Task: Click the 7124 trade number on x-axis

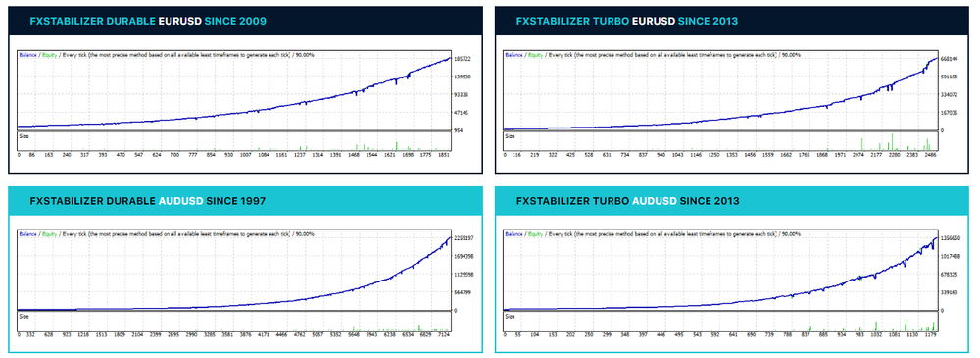Action: 443,334
